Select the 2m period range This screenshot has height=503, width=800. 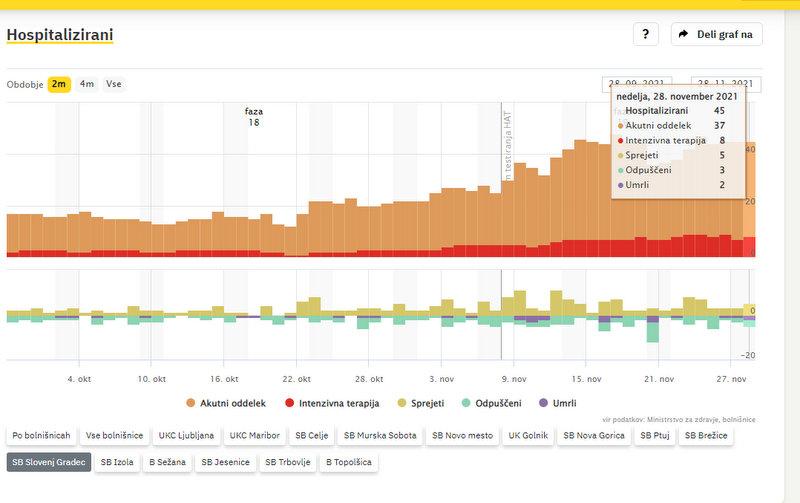point(59,84)
